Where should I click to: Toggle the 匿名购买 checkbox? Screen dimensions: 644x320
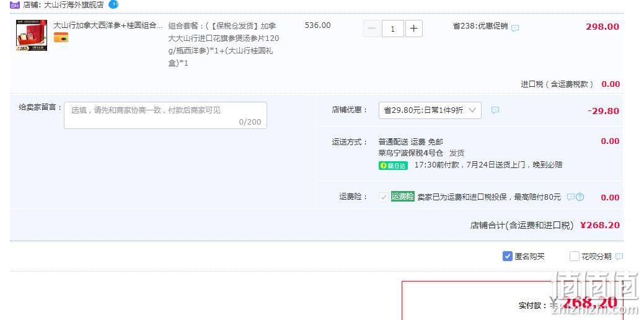[x=507, y=256]
